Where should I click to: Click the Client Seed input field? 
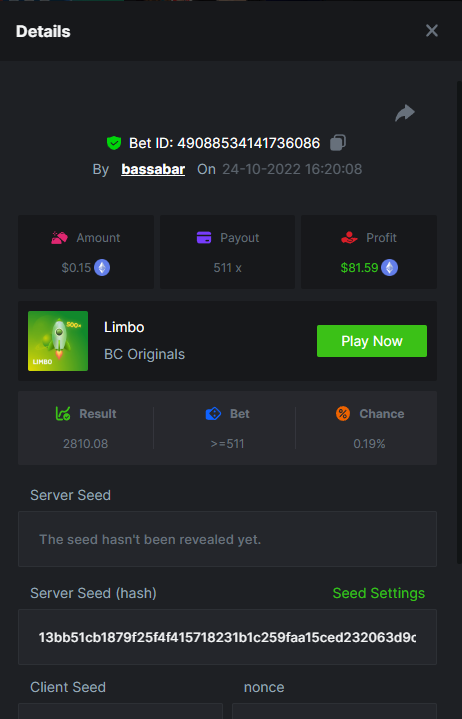tap(120, 711)
